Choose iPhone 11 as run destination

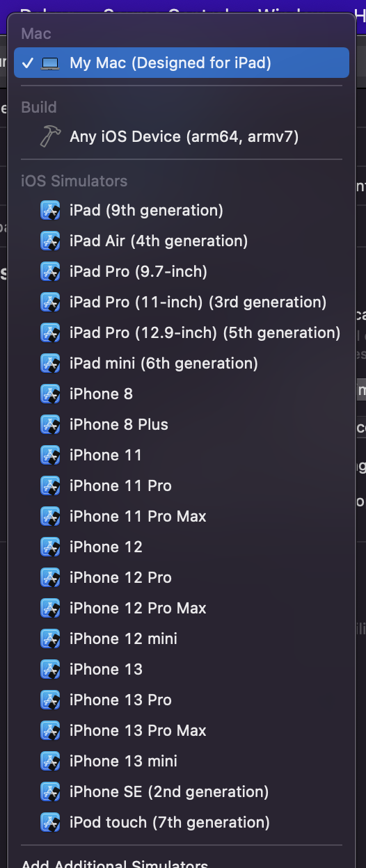tap(181, 455)
